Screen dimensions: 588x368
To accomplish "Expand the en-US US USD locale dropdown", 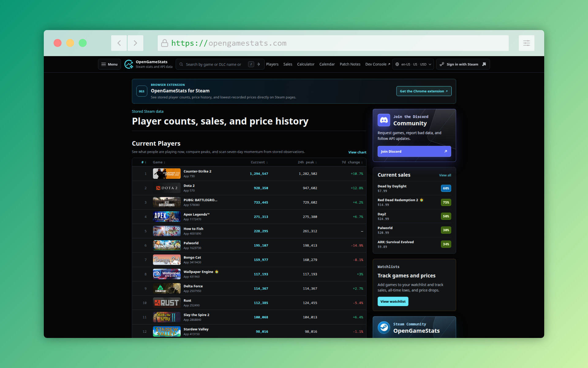I will [413, 64].
